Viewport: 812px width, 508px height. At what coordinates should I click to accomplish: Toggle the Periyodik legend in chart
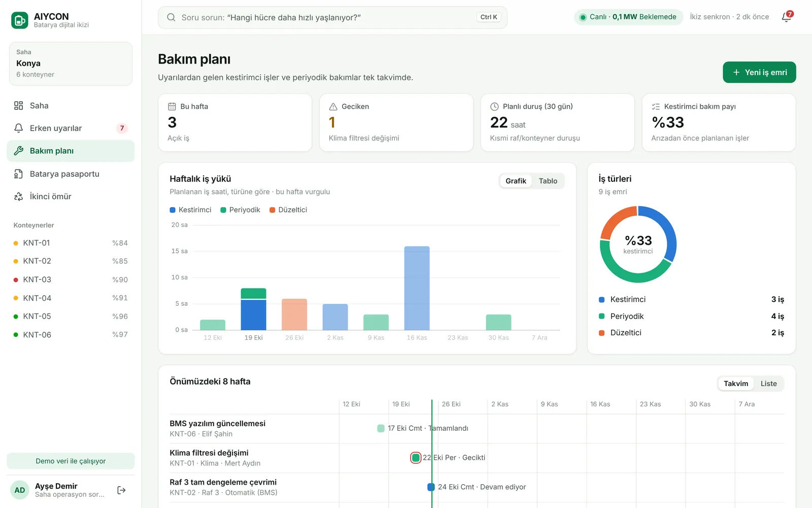[241, 210]
